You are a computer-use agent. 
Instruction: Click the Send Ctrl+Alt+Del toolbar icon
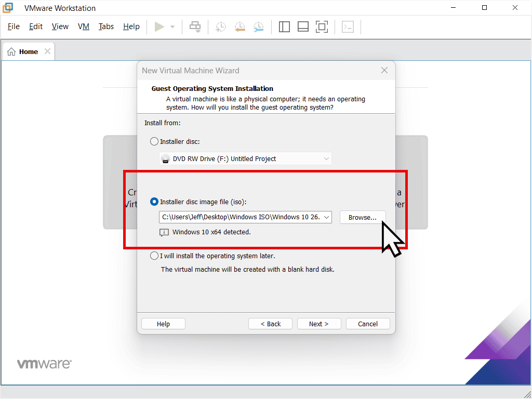195,26
